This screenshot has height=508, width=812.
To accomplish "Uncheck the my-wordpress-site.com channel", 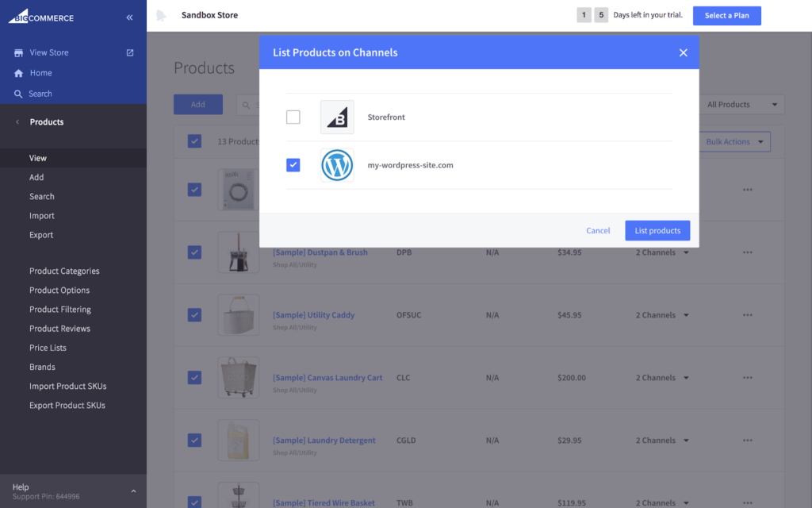I will (293, 165).
